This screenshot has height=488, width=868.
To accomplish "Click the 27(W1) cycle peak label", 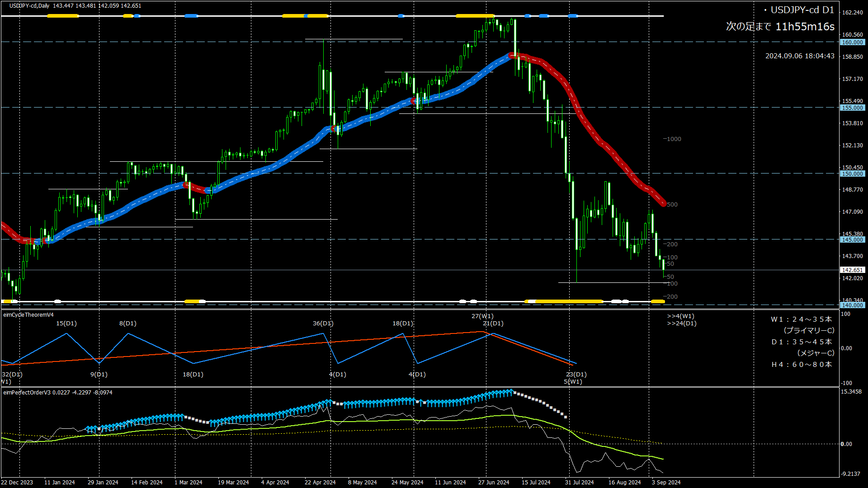I will point(482,316).
